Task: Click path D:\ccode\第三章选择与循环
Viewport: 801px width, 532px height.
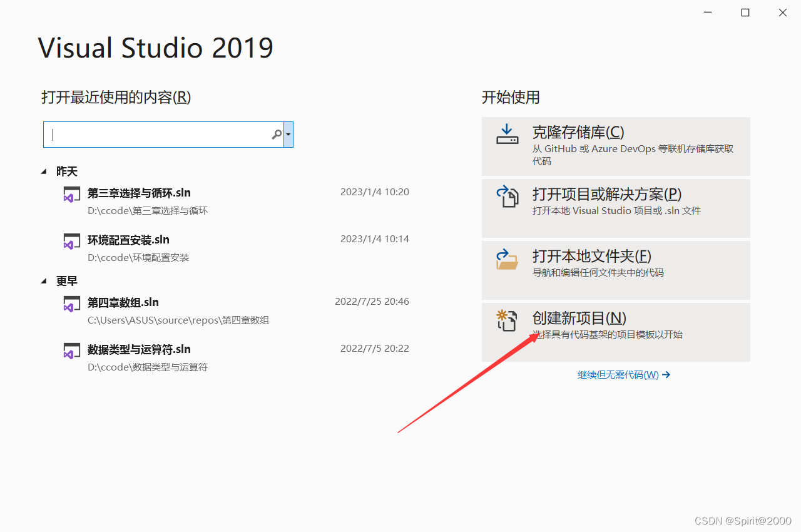Action: pos(148,211)
